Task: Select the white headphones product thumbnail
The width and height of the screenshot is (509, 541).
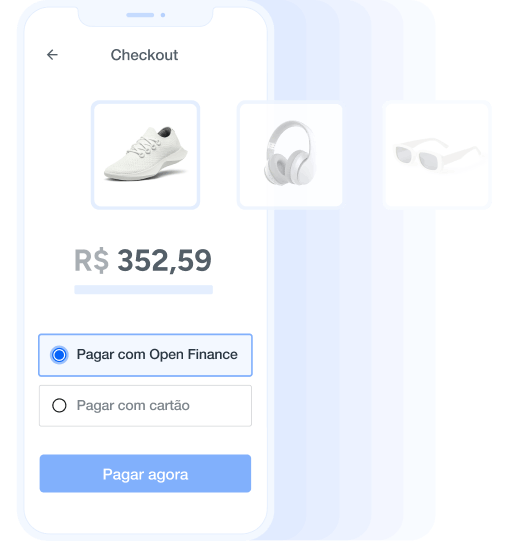Action: [x=290, y=155]
